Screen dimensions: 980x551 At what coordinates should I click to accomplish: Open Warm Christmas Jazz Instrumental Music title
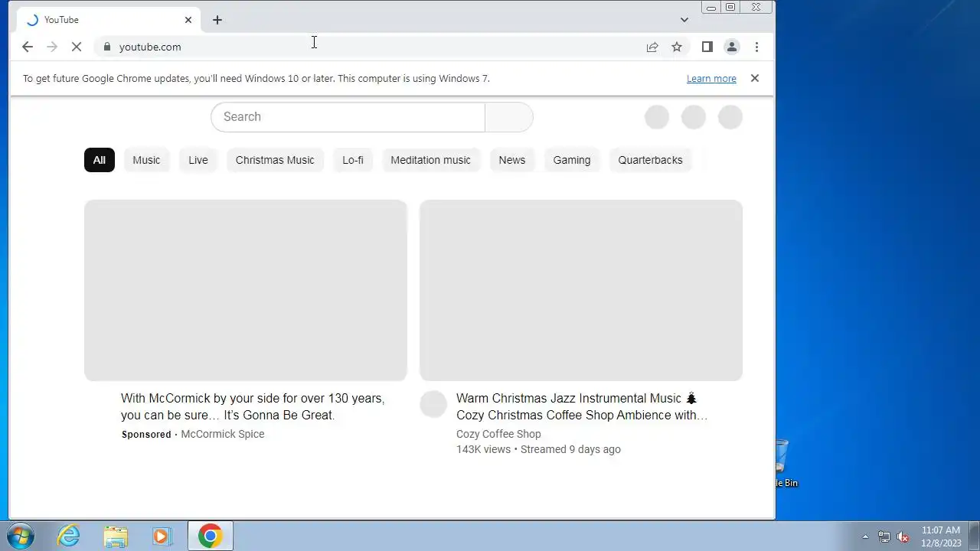click(582, 406)
